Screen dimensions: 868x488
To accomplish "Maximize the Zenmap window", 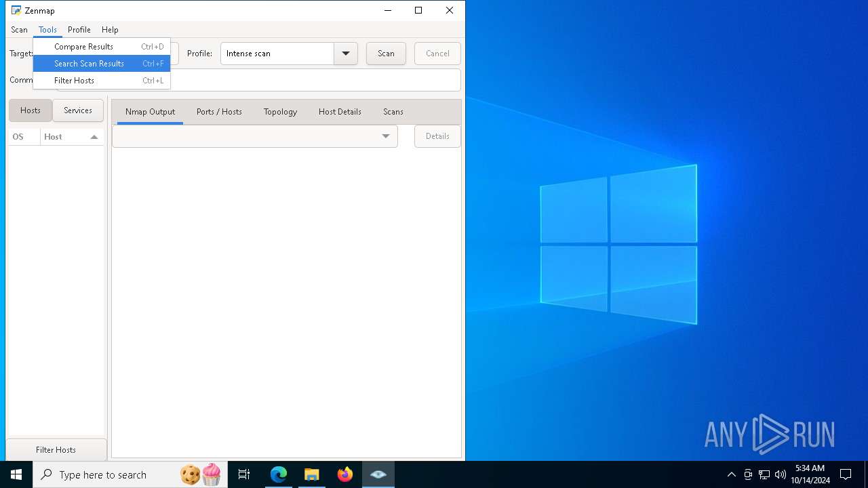I will point(418,10).
